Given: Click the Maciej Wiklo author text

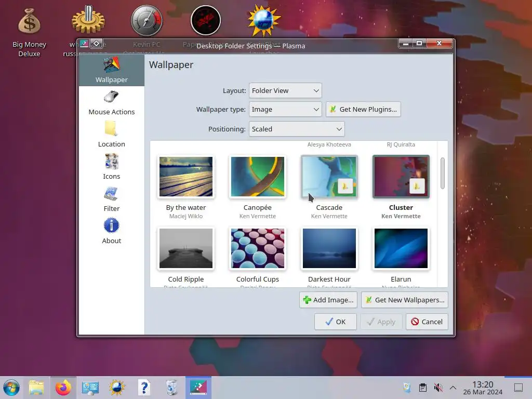Looking at the screenshot, I should [186, 216].
